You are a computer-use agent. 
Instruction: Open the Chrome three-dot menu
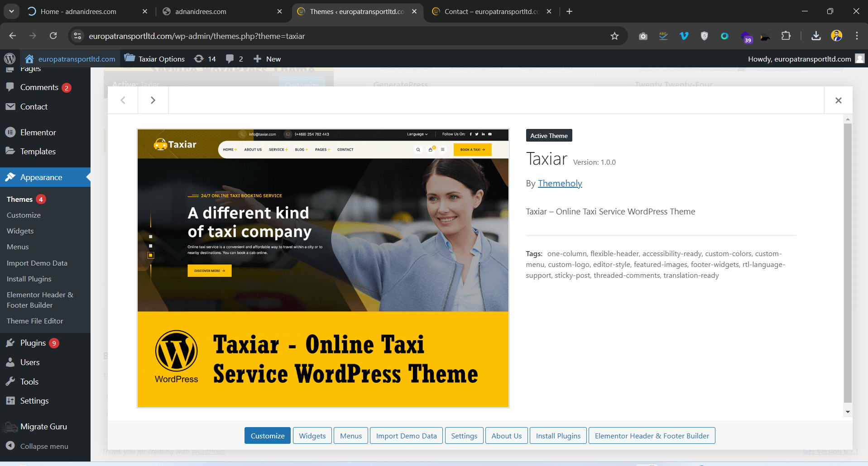857,36
